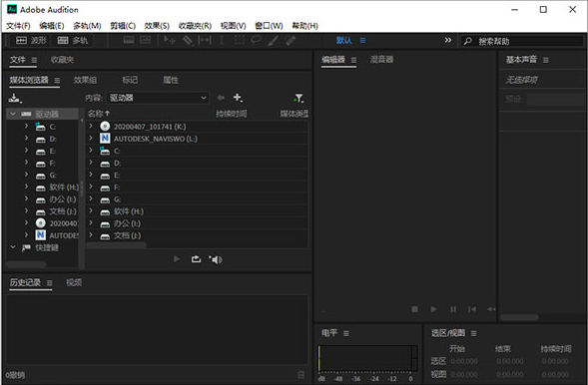Open 剪辑(C) menu
The width and height of the screenshot is (588, 385).
[123, 26]
